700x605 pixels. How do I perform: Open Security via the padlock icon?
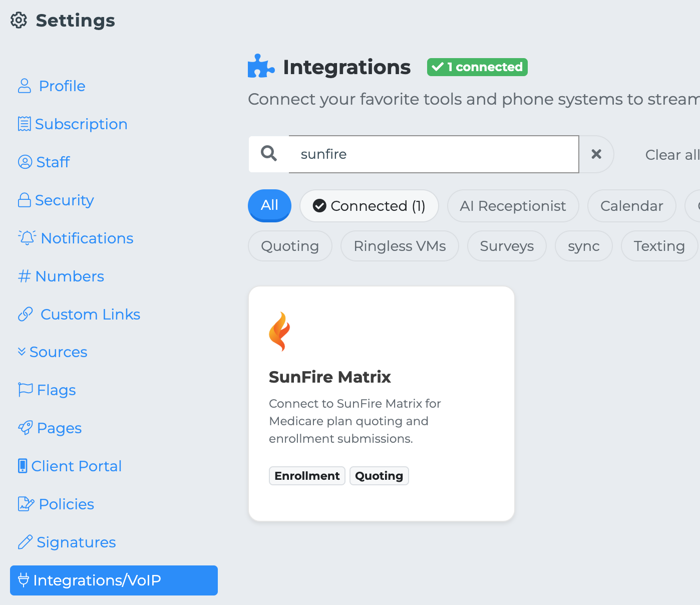coord(25,200)
